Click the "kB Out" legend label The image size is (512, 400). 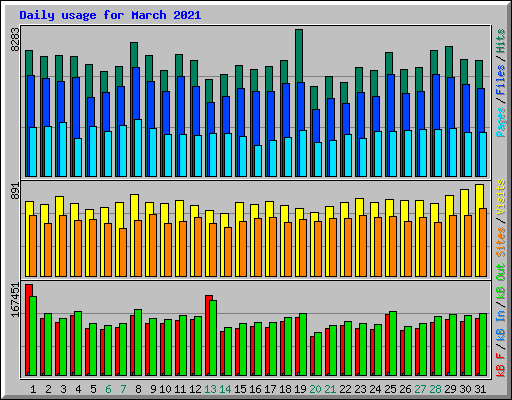point(501,281)
